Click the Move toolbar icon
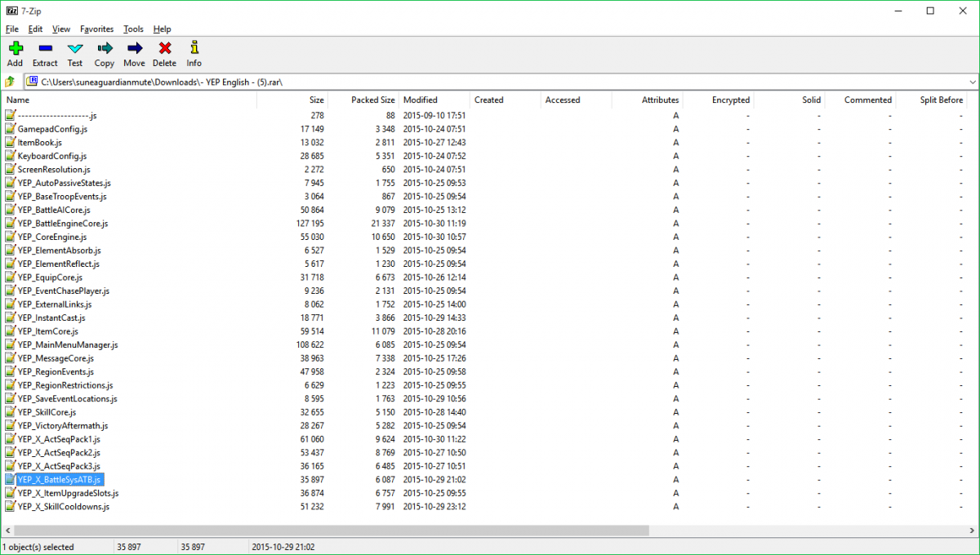This screenshot has height=555, width=980. (x=135, y=48)
